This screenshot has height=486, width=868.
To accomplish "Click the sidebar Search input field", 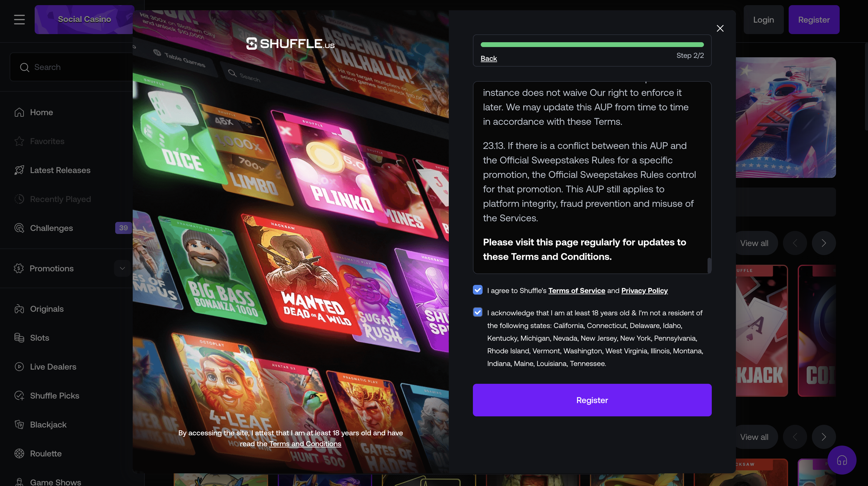I will 71,67.
